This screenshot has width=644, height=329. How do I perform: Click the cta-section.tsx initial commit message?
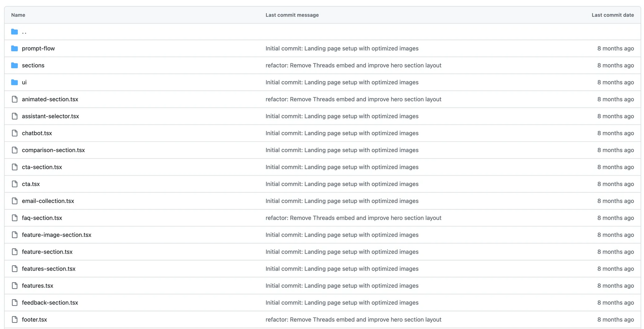(342, 167)
